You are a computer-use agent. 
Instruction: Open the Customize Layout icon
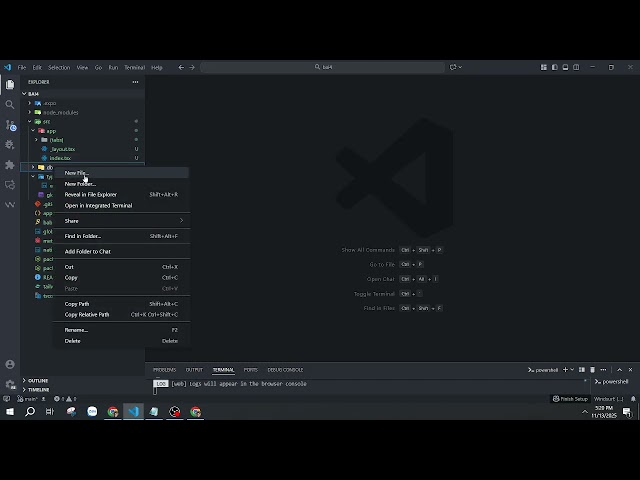pyautogui.click(x=544, y=67)
